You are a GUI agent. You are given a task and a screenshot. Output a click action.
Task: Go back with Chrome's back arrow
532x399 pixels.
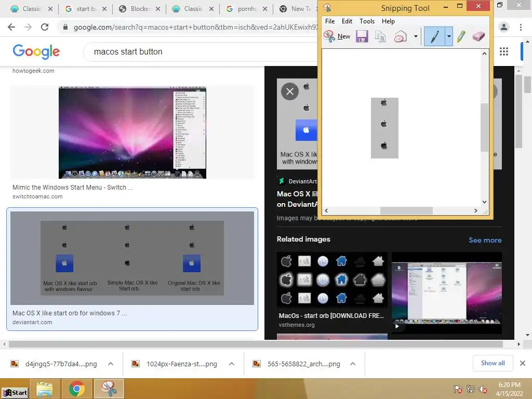point(11,27)
